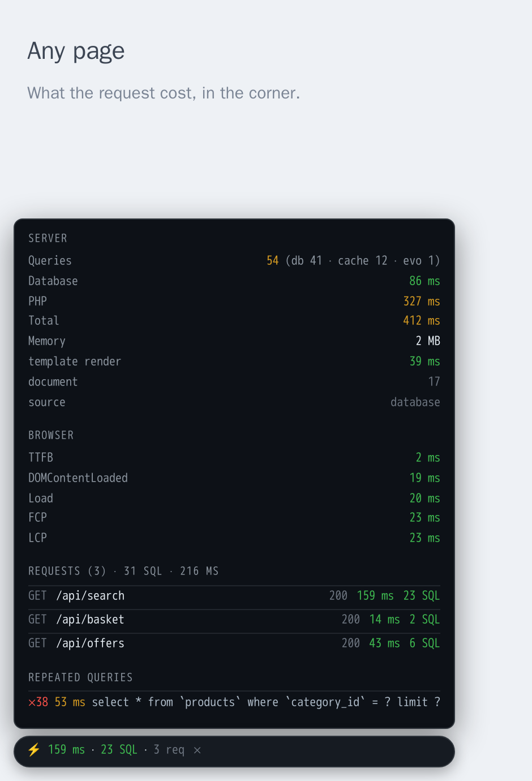
Task: Click the Load '20 ms' value
Action: point(424,499)
